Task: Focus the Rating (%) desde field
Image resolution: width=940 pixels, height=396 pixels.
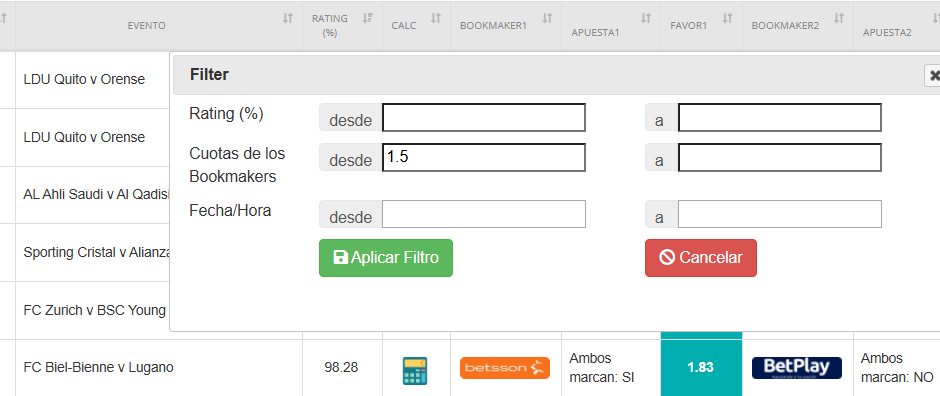Action: click(x=484, y=117)
